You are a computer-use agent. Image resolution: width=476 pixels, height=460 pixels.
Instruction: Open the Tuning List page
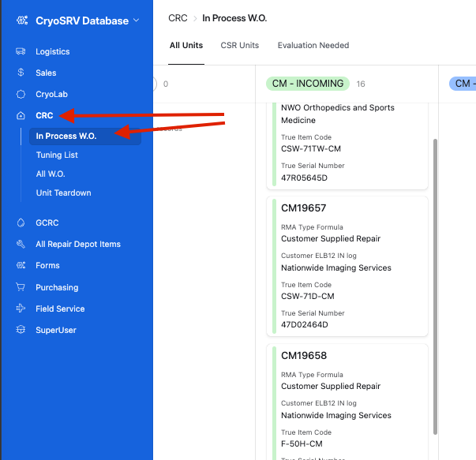[x=57, y=155]
